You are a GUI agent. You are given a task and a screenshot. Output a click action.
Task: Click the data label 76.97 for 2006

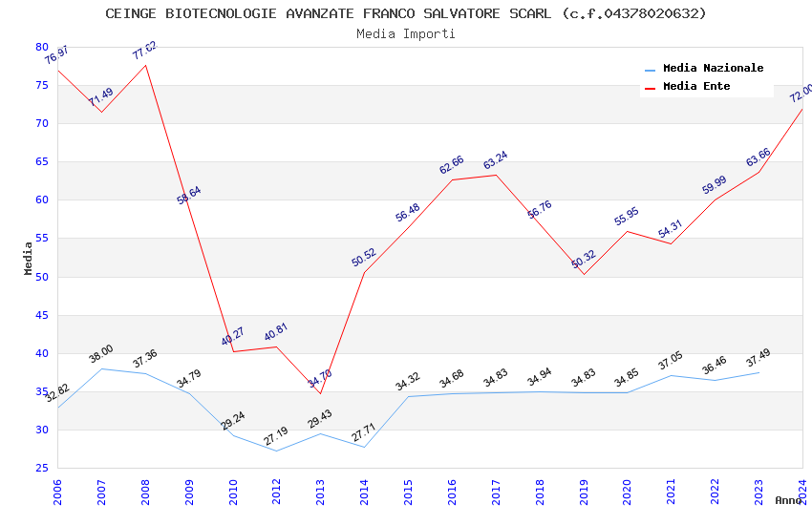click(56, 54)
